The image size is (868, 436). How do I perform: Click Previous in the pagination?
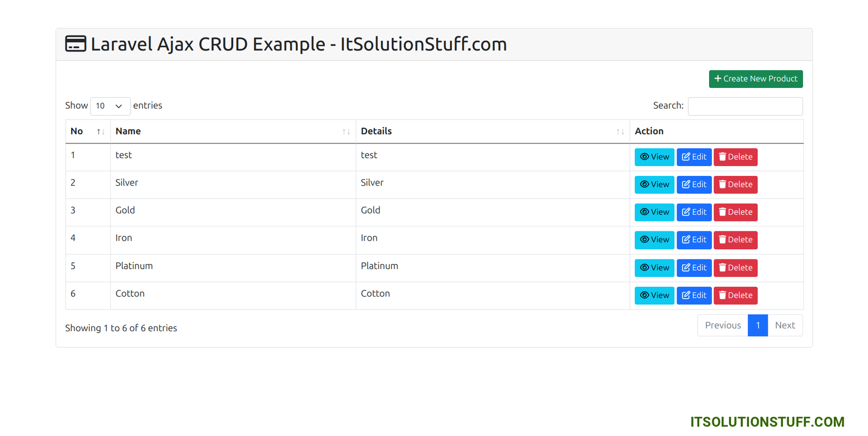pos(723,325)
